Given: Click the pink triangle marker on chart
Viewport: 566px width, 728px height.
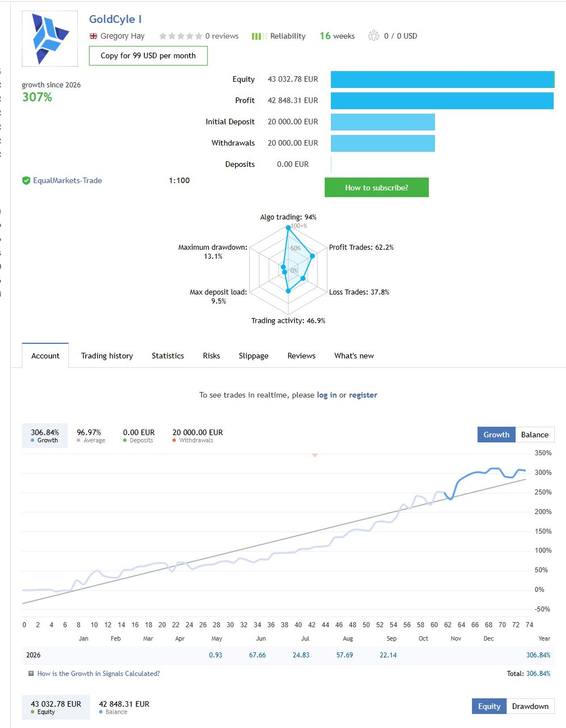Looking at the screenshot, I should pos(315,455).
